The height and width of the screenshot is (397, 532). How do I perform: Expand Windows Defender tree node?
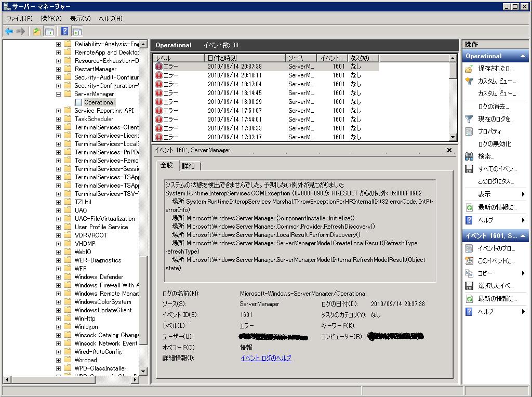(58, 277)
